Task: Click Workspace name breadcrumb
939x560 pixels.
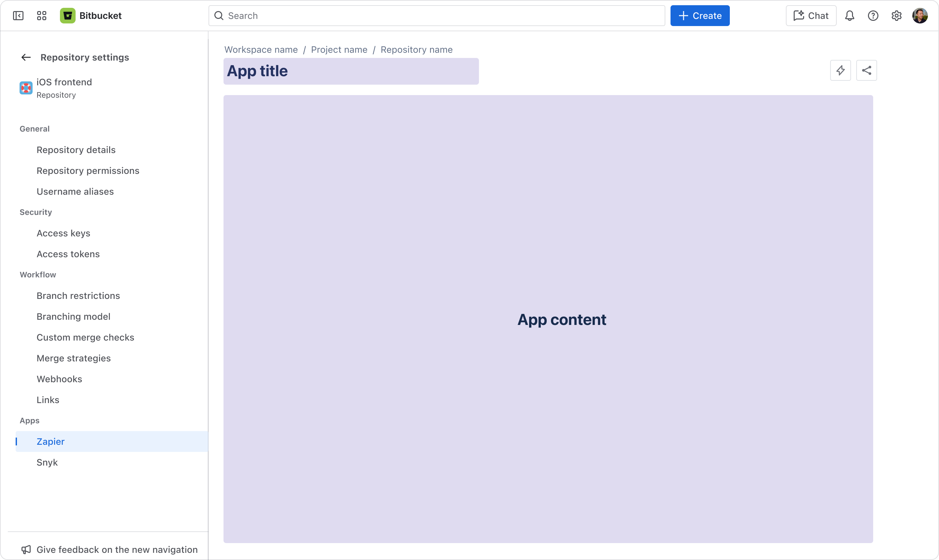Action: [261, 49]
